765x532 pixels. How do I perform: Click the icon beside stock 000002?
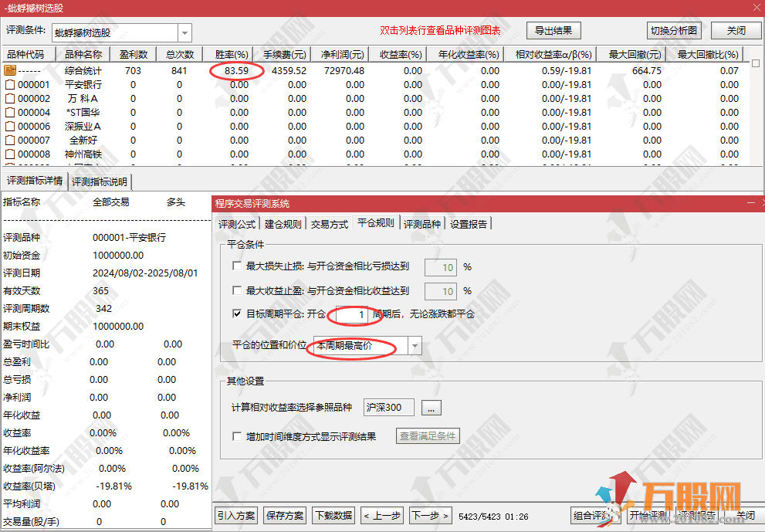point(10,99)
